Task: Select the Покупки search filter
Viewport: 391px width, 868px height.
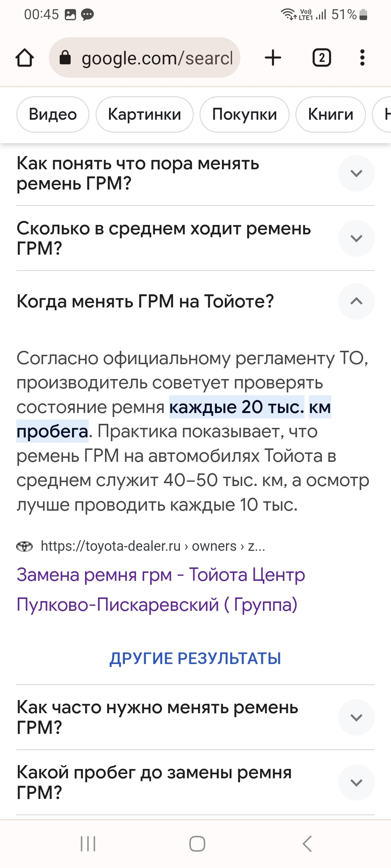Action: 244,114
